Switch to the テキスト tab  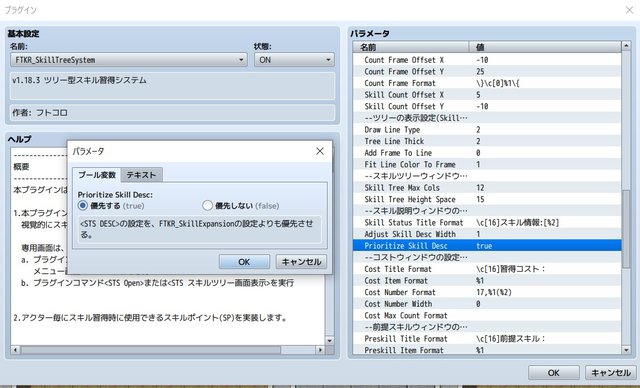coord(141,175)
